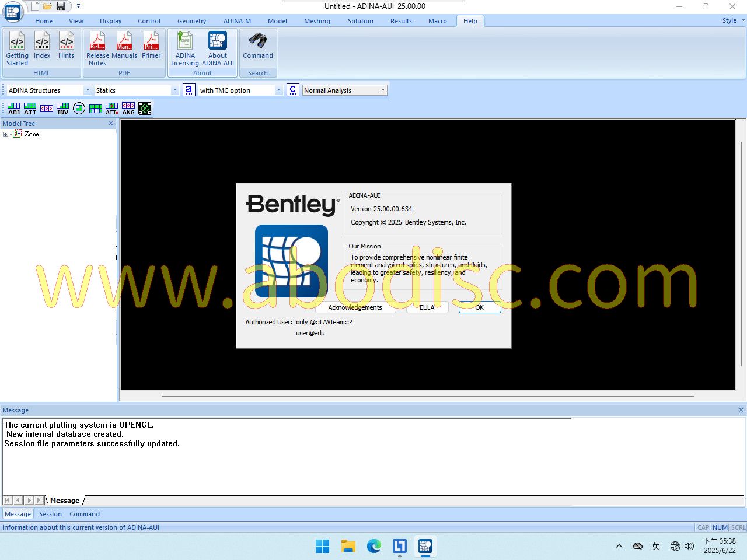Switch to the Session bottom tab
Viewport: 747px width, 560px height.
click(x=50, y=514)
